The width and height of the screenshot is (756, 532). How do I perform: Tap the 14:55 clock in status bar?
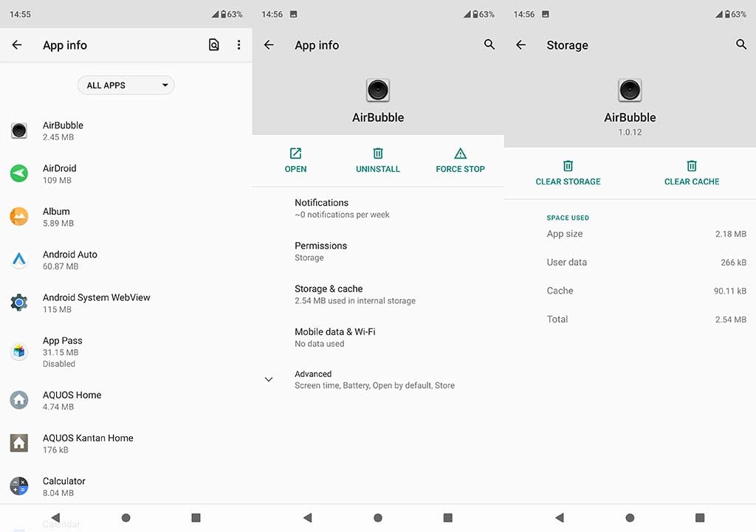click(x=20, y=15)
